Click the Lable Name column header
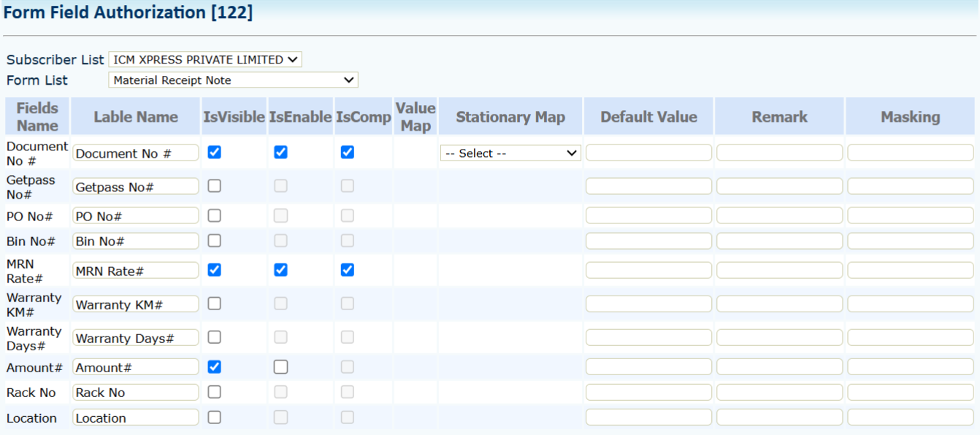This screenshot has height=435, width=980. [136, 117]
